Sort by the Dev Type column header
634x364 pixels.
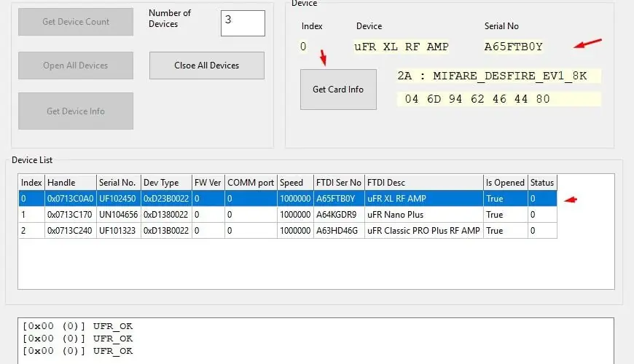click(166, 183)
